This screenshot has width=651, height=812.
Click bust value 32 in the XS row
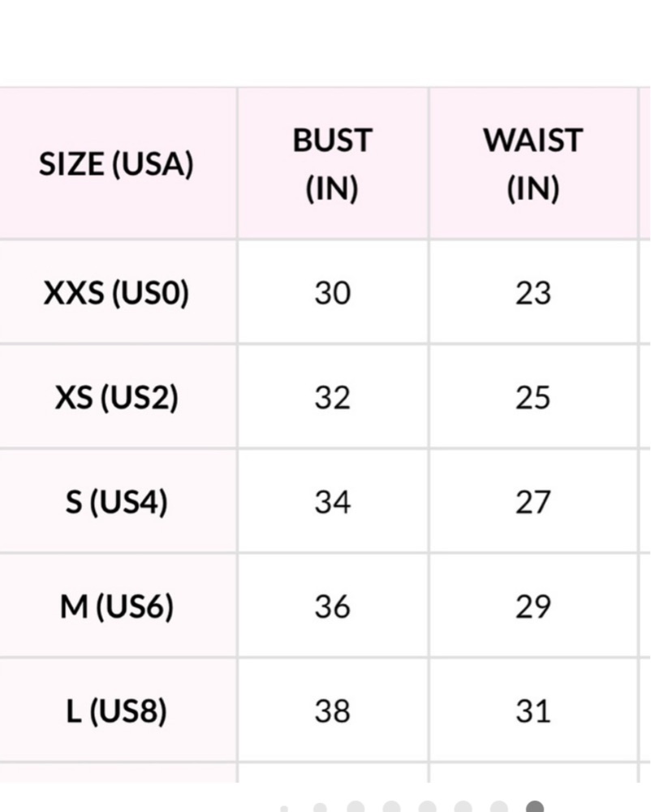point(333,398)
